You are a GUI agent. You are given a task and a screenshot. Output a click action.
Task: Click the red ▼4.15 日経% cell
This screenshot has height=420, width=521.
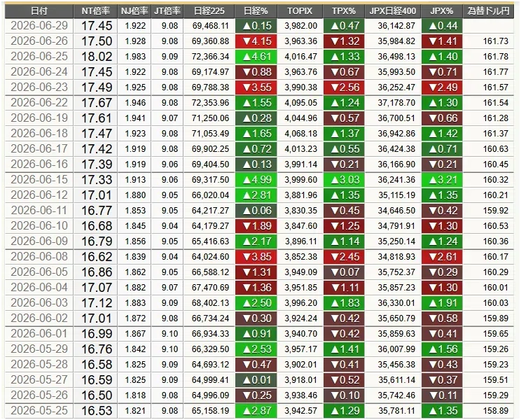point(256,41)
